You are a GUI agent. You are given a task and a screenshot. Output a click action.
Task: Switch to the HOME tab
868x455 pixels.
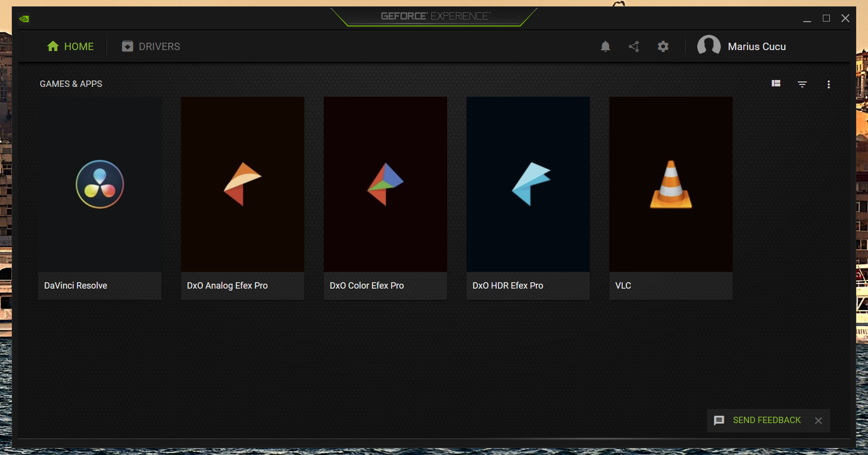71,47
